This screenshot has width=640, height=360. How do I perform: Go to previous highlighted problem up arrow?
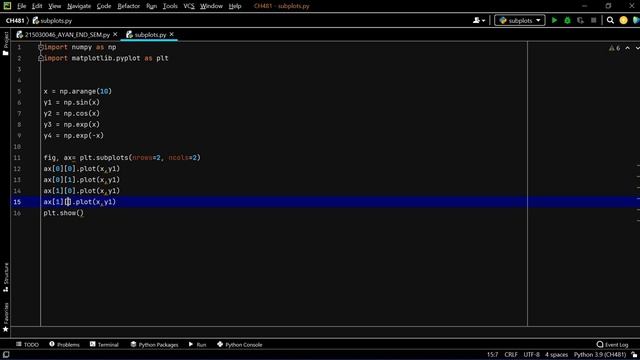627,48
